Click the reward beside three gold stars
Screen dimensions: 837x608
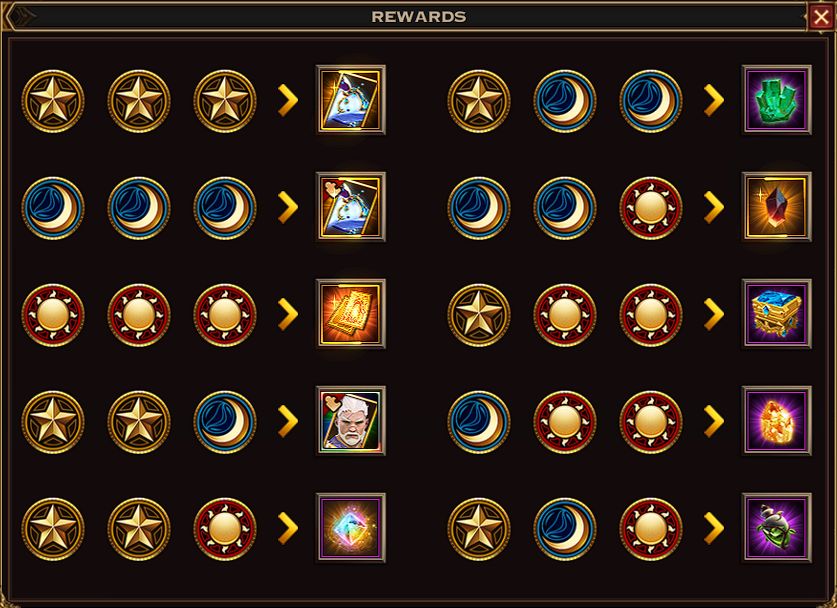click(x=351, y=100)
